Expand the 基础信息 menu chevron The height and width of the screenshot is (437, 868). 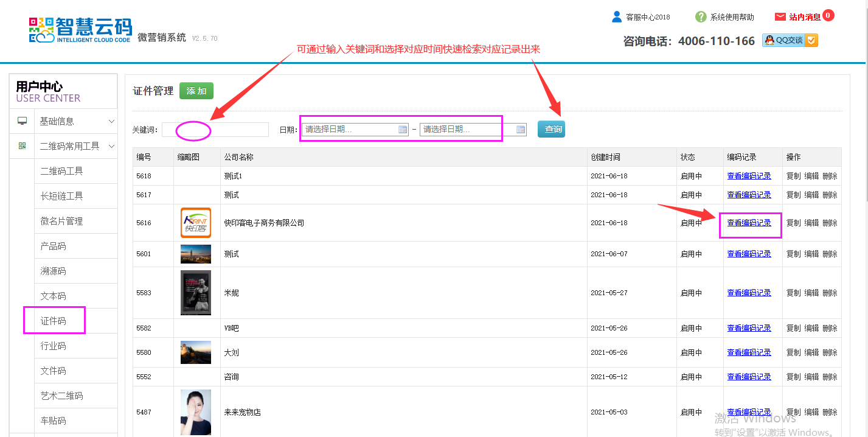point(111,121)
